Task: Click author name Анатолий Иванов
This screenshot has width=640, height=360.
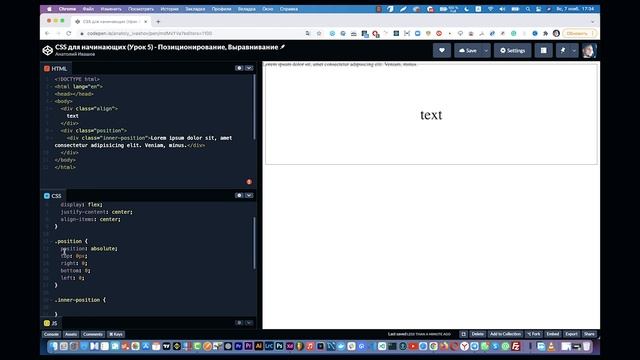Action: click(x=75, y=54)
